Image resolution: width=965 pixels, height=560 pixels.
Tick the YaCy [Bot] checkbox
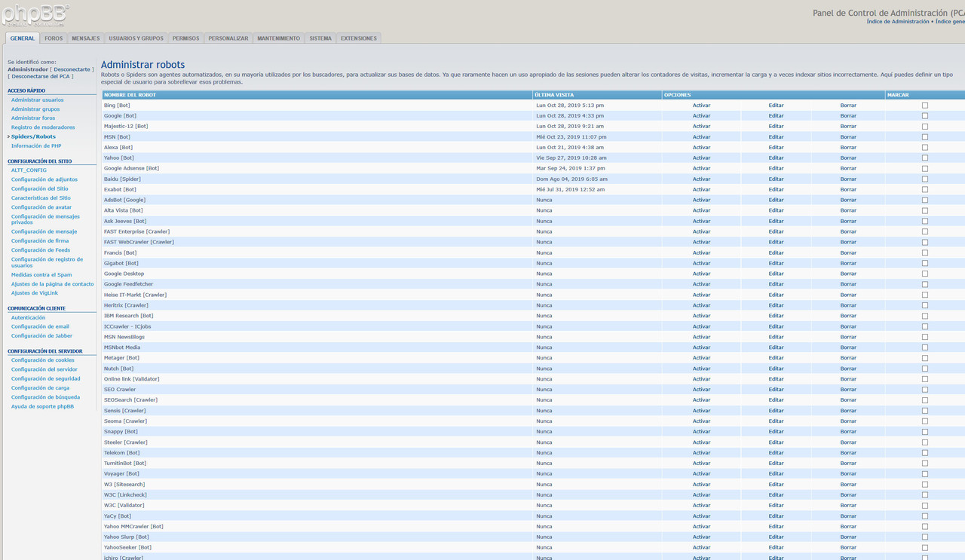pos(925,516)
